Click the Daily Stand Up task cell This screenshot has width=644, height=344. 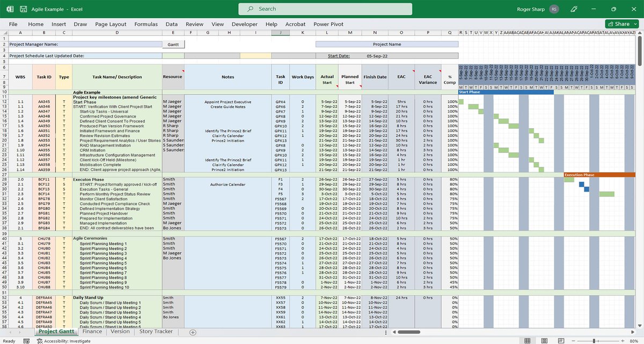(118, 297)
